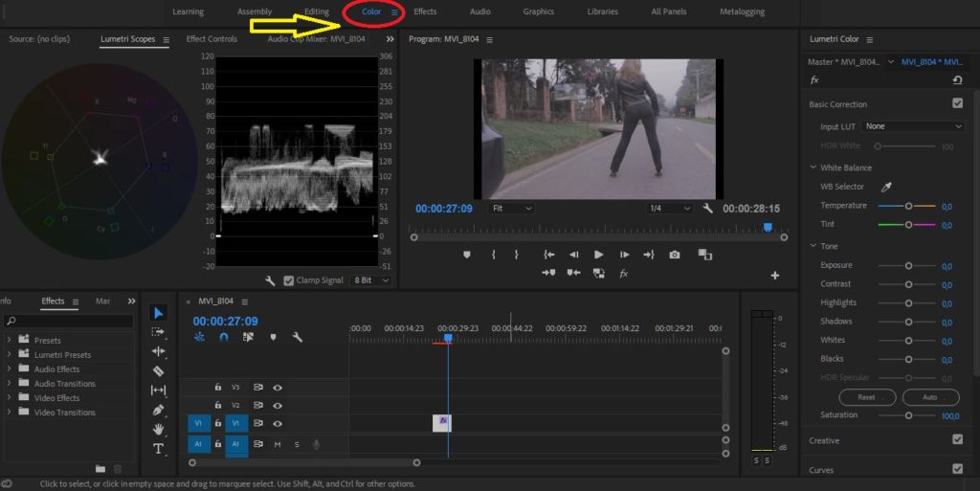Select the Ripple Edit tool

(158, 351)
